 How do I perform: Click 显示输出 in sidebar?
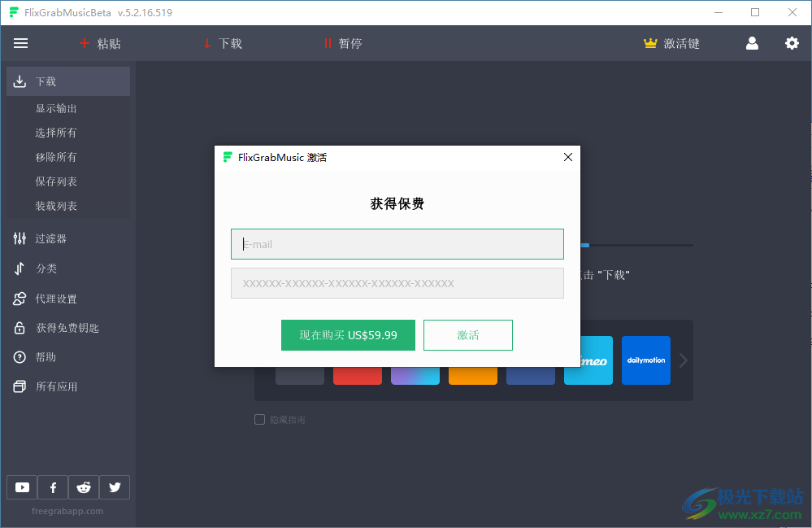(56, 108)
